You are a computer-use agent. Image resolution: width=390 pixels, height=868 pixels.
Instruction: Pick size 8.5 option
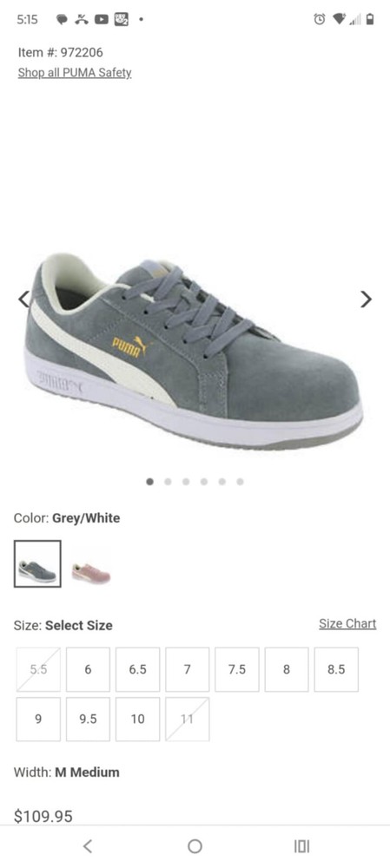tap(336, 669)
